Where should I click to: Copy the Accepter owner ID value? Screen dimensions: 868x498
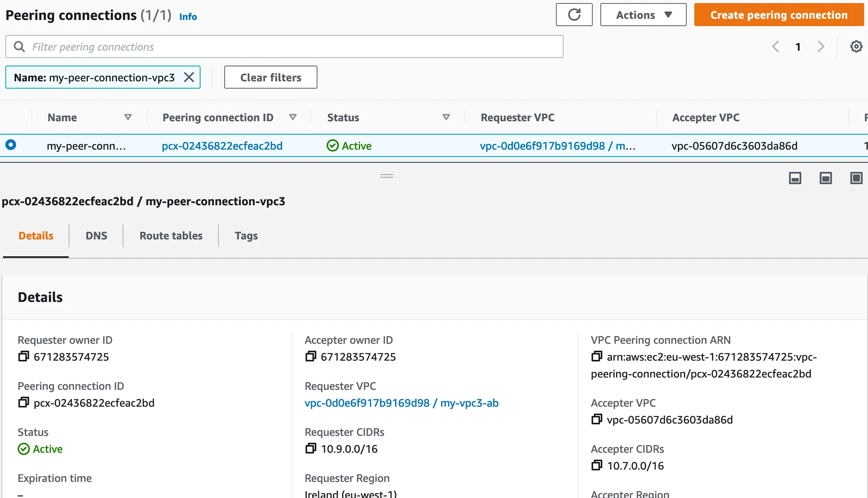coord(311,356)
